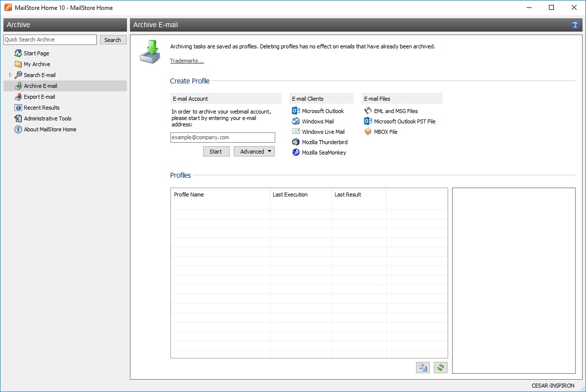Open the Advanced dropdown
This screenshot has width=586, height=392.
click(254, 151)
